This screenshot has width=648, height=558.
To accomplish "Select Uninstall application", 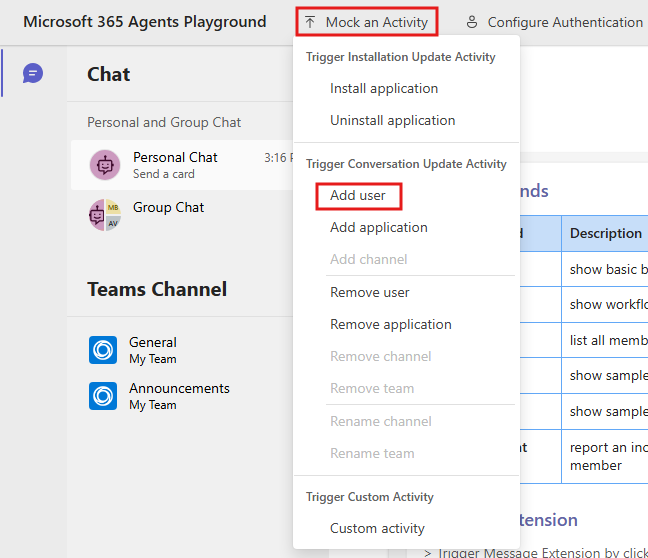I will [392, 120].
